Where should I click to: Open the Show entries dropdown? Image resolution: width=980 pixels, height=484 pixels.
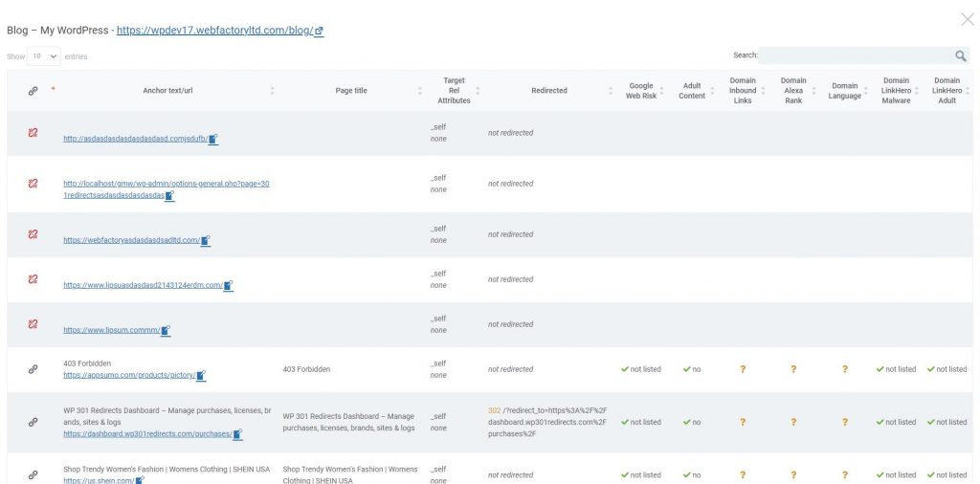[x=44, y=56]
